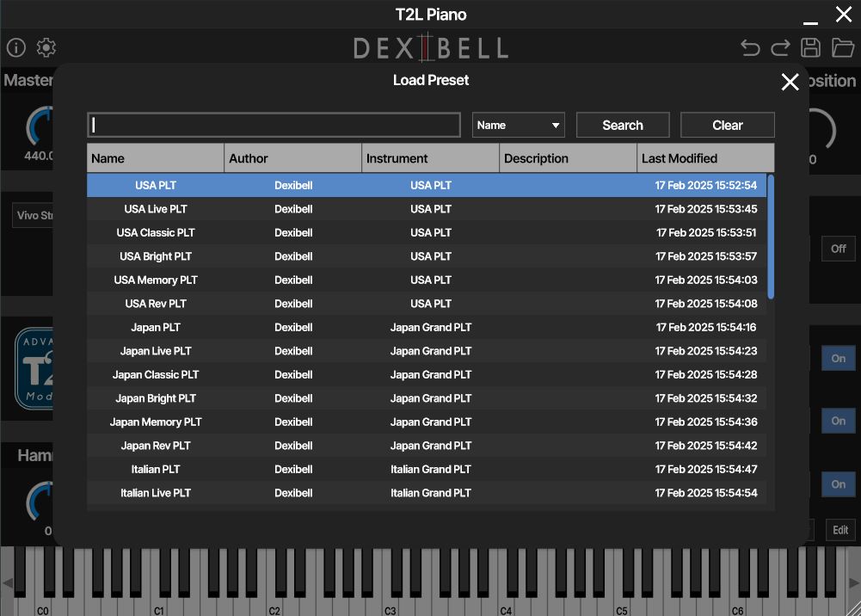Screen dimensions: 861x616
Task: Select the Japan Live PLT preset
Action: pyautogui.click(x=427, y=351)
